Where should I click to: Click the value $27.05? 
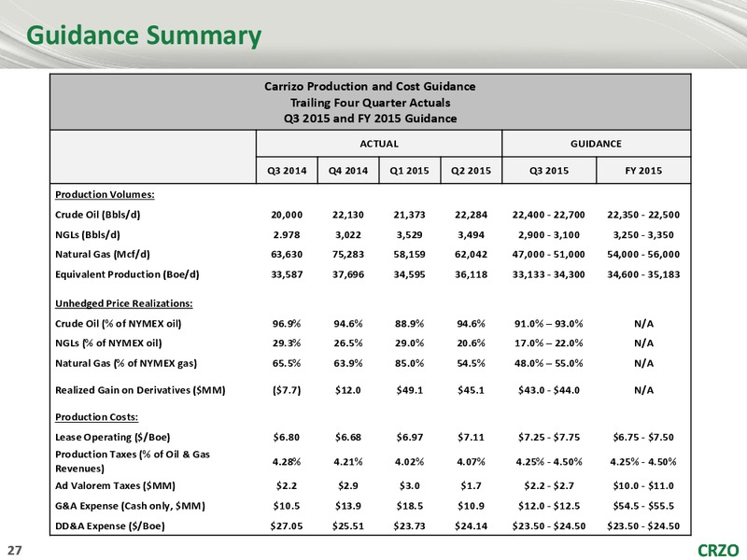[287, 526]
